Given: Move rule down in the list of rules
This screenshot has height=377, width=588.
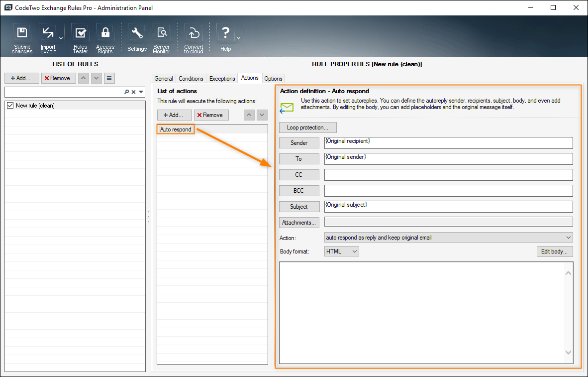Looking at the screenshot, I should pyautogui.click(x=97, y=78).
